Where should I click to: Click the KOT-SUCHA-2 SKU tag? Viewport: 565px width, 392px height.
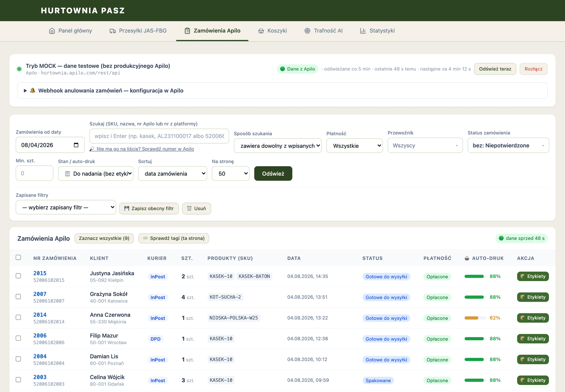[225, 297]
